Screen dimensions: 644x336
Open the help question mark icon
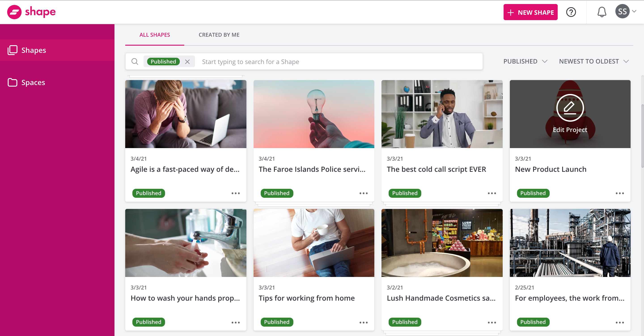click(571, 12)
